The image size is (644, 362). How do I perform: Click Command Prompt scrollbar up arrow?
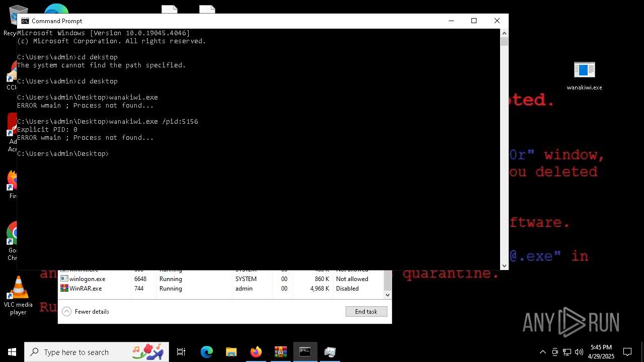pyautogui.click(x=504, y=33)
